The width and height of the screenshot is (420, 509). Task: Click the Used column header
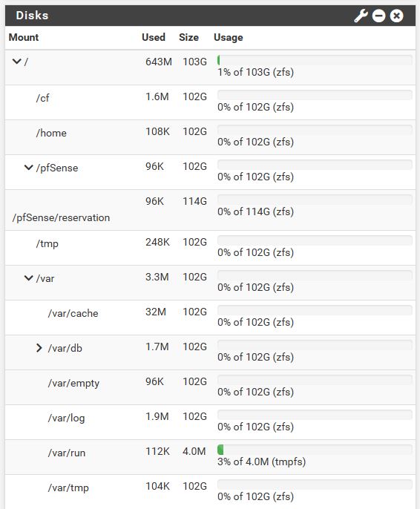(154, 37)
